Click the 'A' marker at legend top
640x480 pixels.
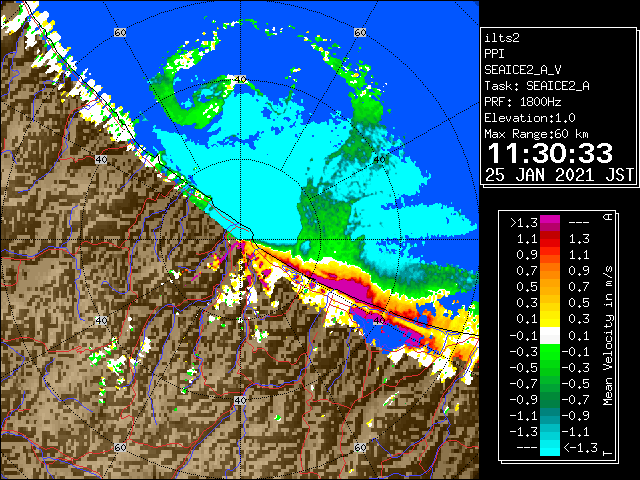coord(608,217)
